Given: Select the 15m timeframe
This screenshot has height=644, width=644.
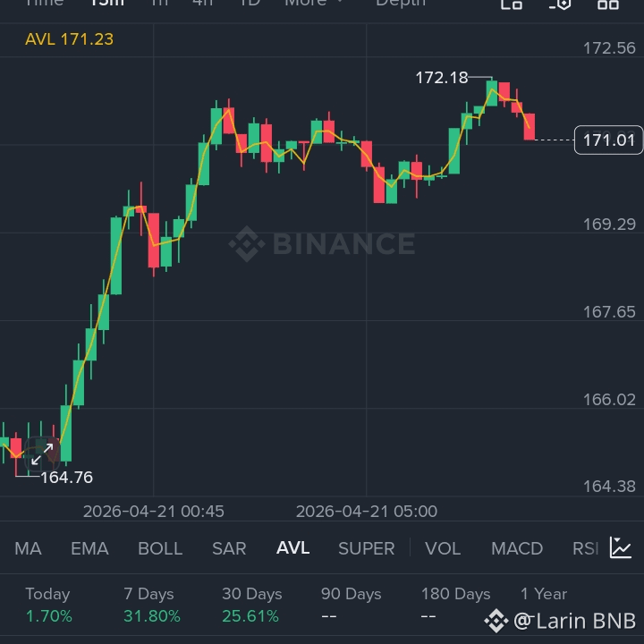Looking at the screenshot, I should [x=106, y=3].
